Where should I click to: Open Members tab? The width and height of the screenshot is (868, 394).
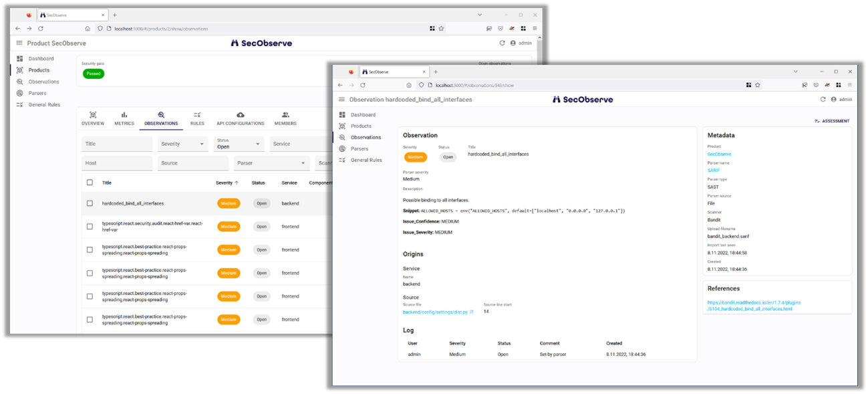click(285, 119)
